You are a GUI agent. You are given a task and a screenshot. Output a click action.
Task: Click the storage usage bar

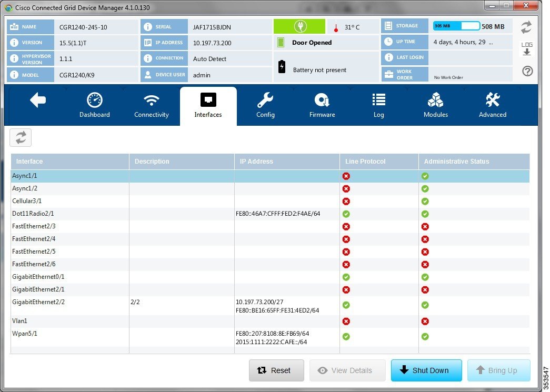(456, 26)
